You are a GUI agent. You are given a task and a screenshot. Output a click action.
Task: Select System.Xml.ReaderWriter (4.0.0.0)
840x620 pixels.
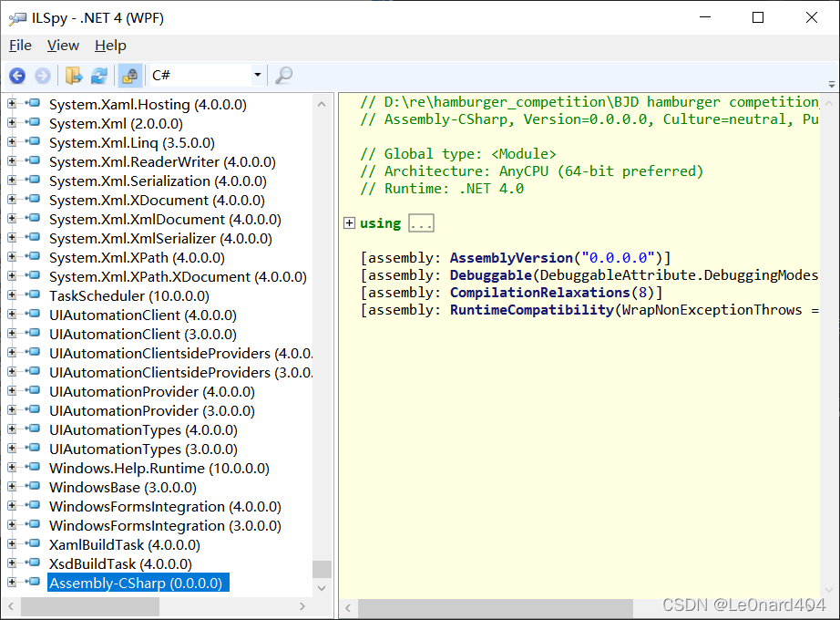(x=162, y=162)
